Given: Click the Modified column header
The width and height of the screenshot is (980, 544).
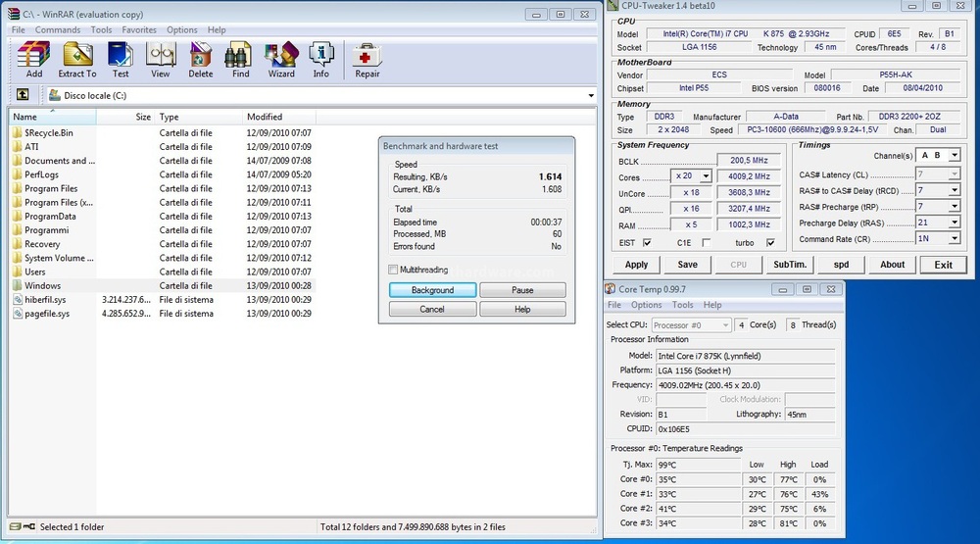Looking at the screenshot, I should coord(278,117).
